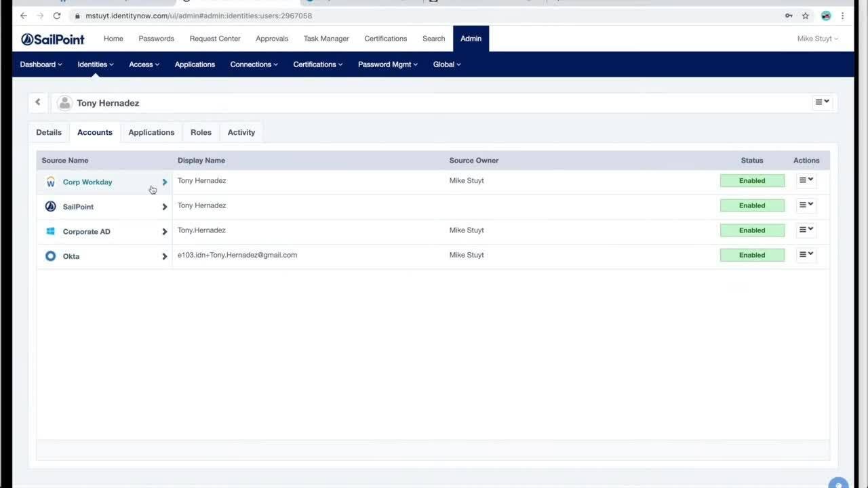Image resolution: width=868 pixels, height=488 pixels.
Task: Click the SailPoint logo in the header
Action: click(x=53, y=39)
